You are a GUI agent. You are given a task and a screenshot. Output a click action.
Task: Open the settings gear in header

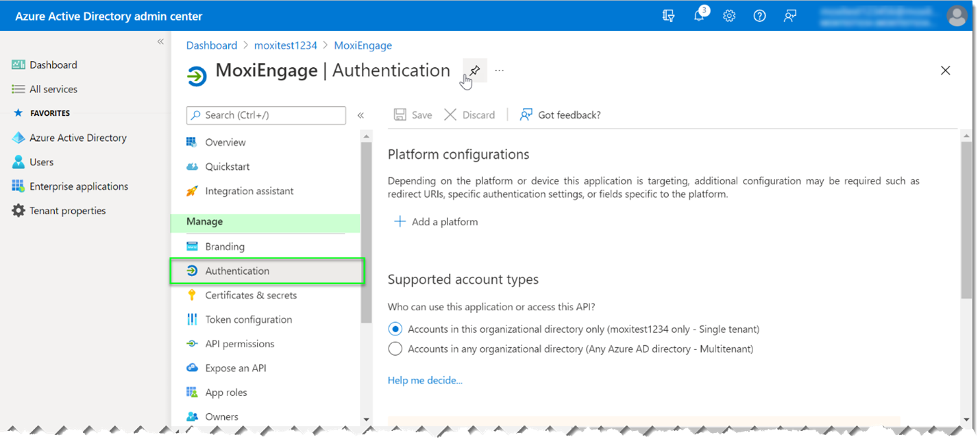[729, 16]
